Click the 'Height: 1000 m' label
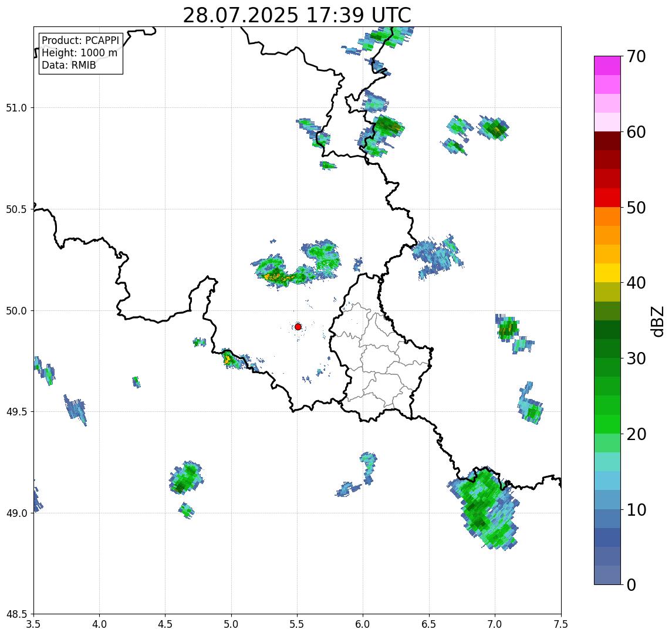The height and width of the screenshot is (636, 672). point(79,53)
